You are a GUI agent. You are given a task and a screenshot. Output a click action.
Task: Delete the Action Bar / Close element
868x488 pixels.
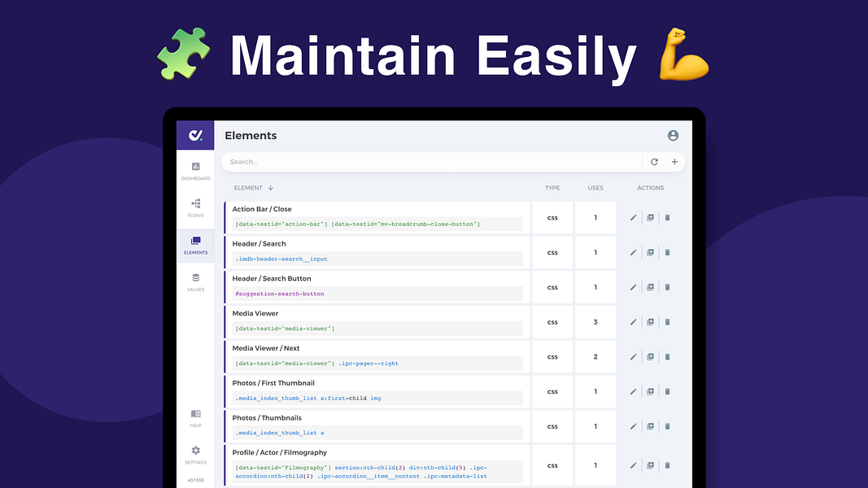668,217
